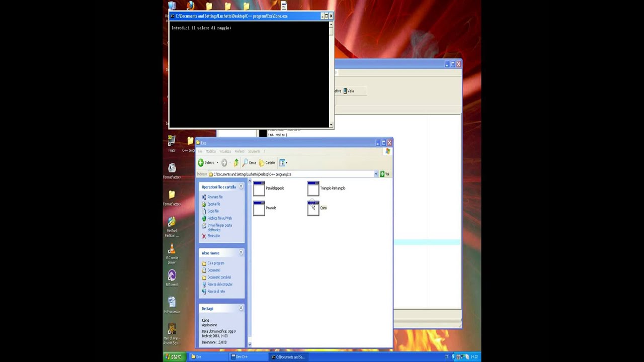Open the Firefox desktop icon
644x362 pixels.
[190, 6]
